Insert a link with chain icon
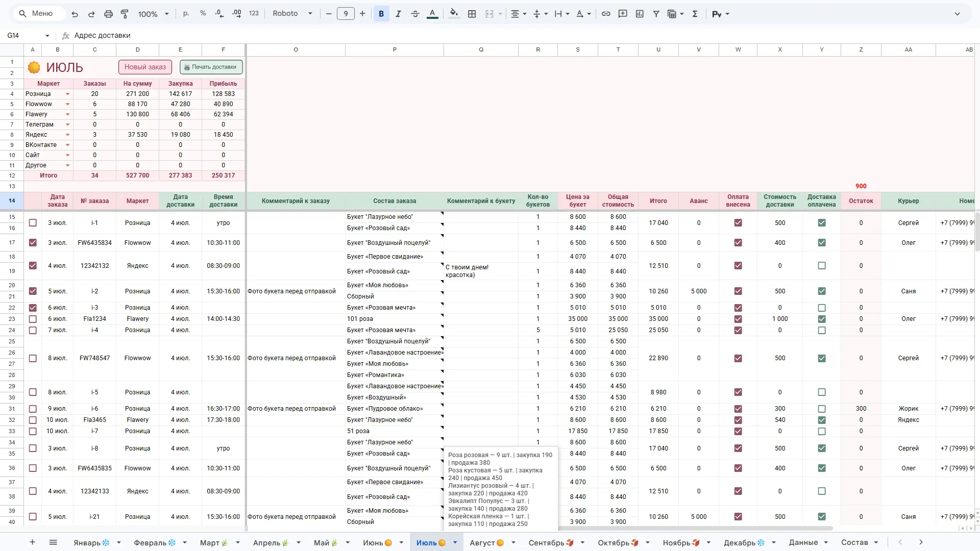This screenshot has height=551, width=980. point(606,14)
